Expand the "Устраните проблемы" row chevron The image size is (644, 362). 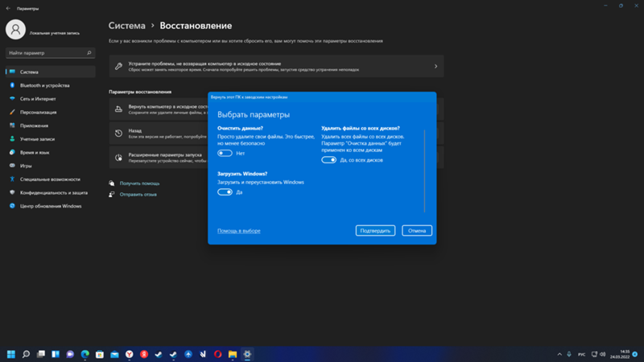click(436, 67)
